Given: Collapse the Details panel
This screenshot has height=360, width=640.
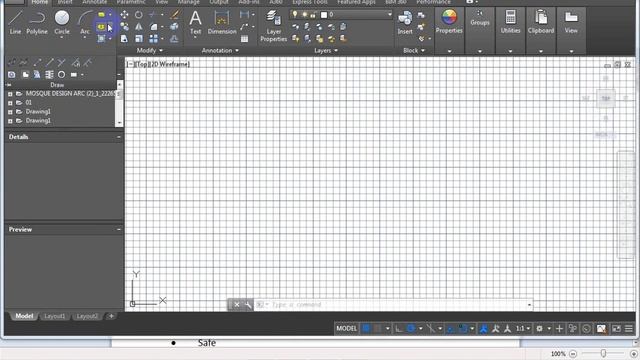Looking at the screenshot, I should point(119,137).
